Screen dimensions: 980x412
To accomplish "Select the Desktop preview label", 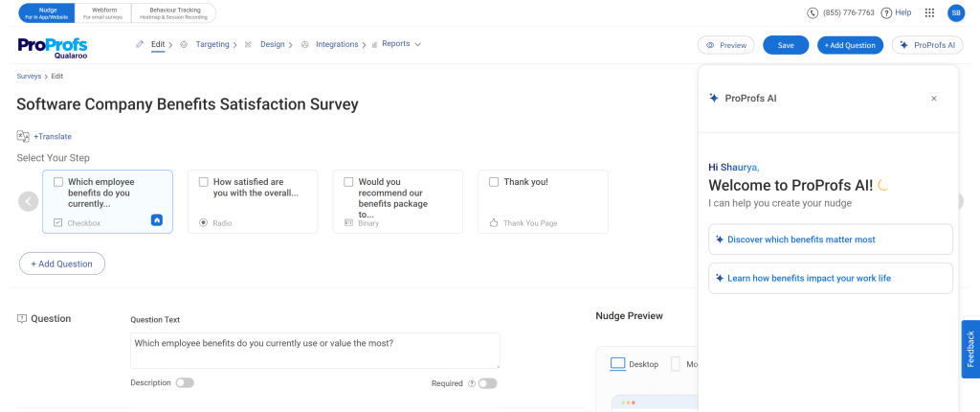I will pyautogui.click(x=643, y=364).
